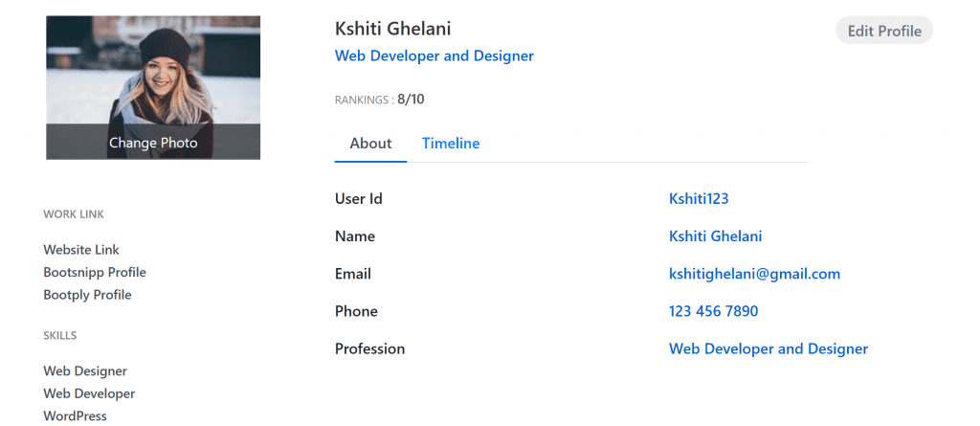Viewport: 980px width, 426px height.
Task: Open the Bootply Profile link
Action: (x=87, y=295)
